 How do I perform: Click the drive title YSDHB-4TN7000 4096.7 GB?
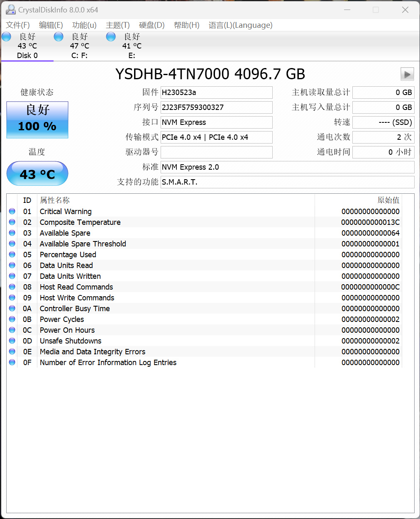pos(210,74)
